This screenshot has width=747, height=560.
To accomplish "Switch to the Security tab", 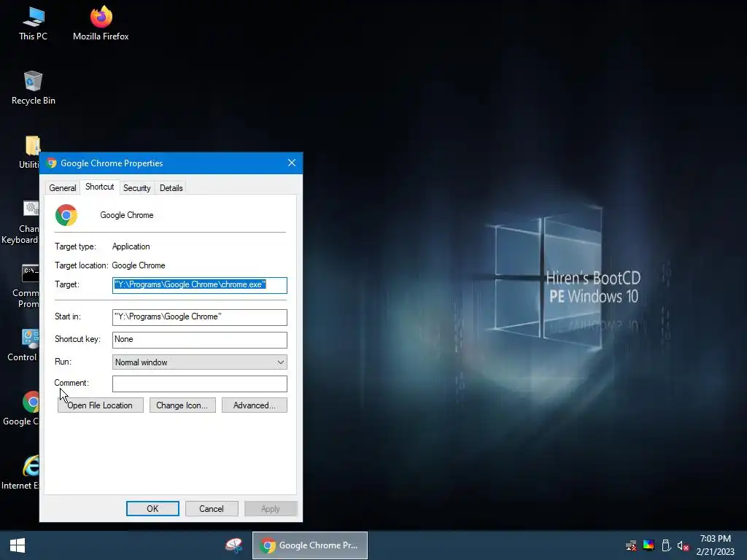I will click(x=136, y=187).
